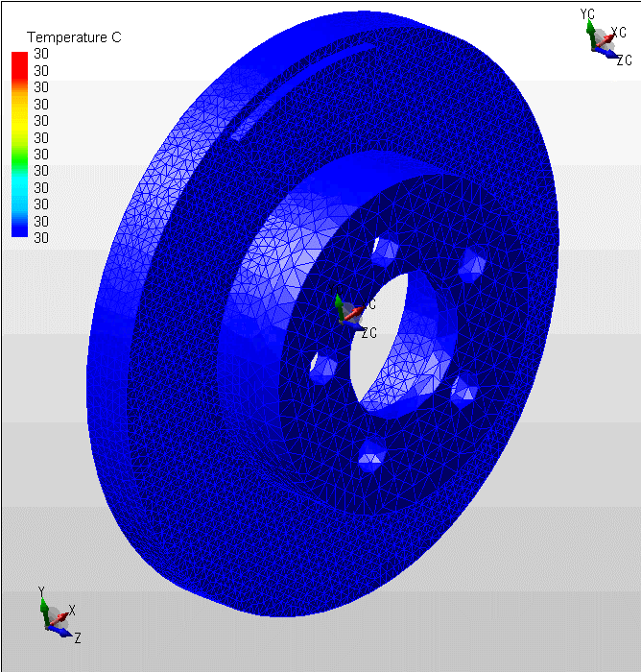Select the Temperature C legend title
The width and height of the screenshot is (641, 672).
pyautogui.click(x=74, y=37)
